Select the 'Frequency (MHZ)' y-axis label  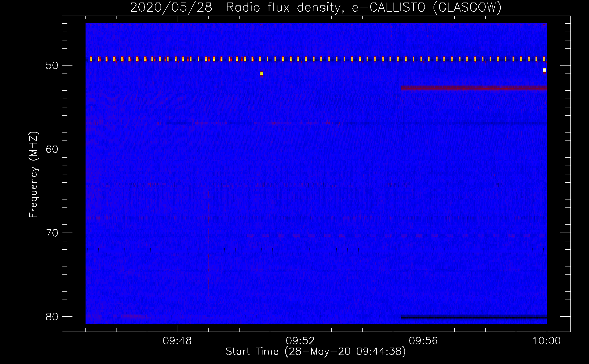tap(33, 175)
